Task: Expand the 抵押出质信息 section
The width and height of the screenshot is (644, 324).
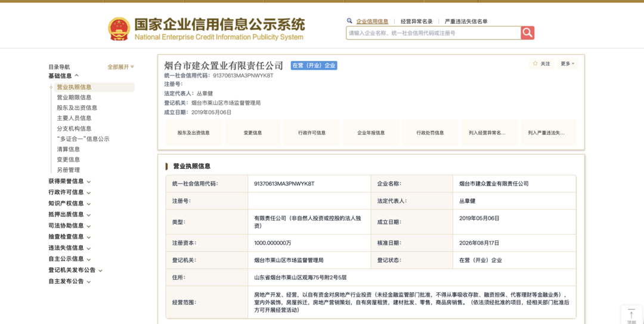Action: click(69, 214)
